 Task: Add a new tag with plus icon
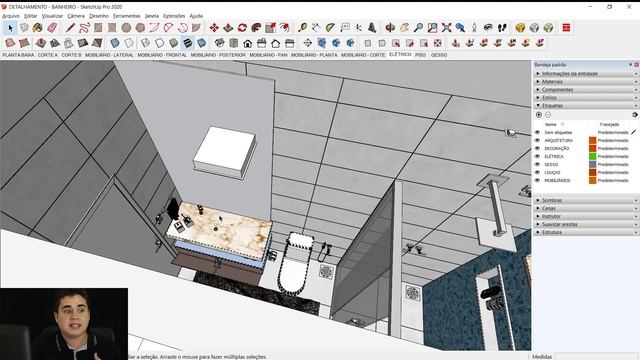click(539, 115)
